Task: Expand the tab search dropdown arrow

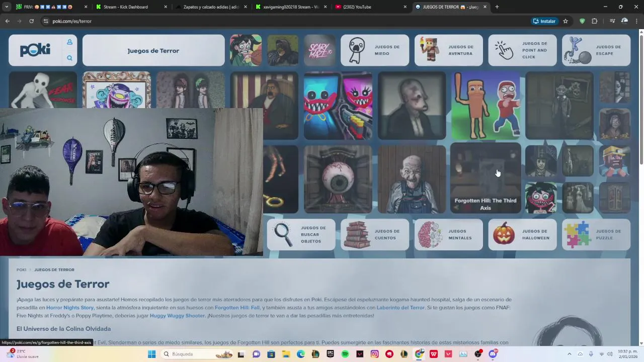Action: [7, 7]
